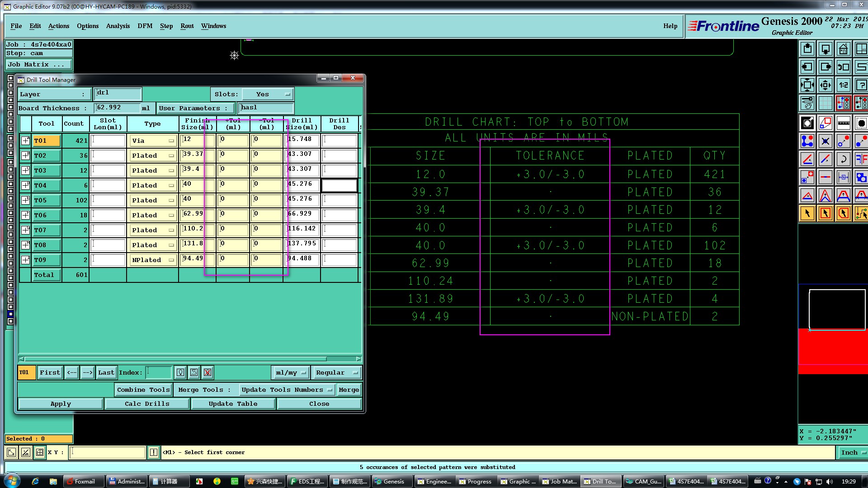Image resolution: width=868 pixels, height=488 pixels.
Task: Click the delete X icon beside Index
Action: click(x=208, y=372)
